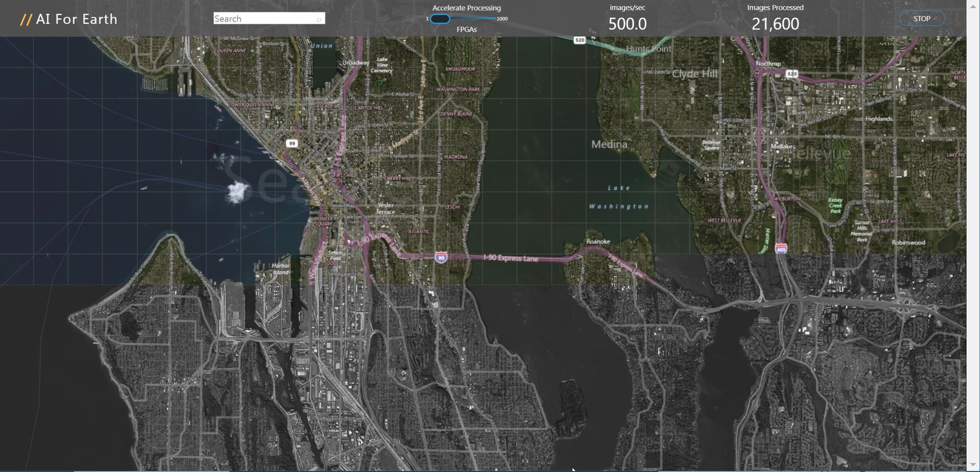Click the AI For Earth logo
Screen dimensions: 980x472
coord(69,18)
